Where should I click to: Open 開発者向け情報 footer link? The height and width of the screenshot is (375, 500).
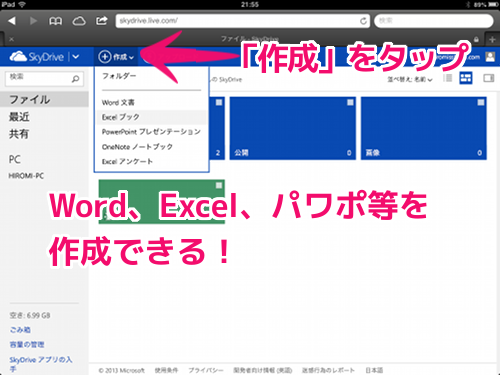(x=263, y=370)
